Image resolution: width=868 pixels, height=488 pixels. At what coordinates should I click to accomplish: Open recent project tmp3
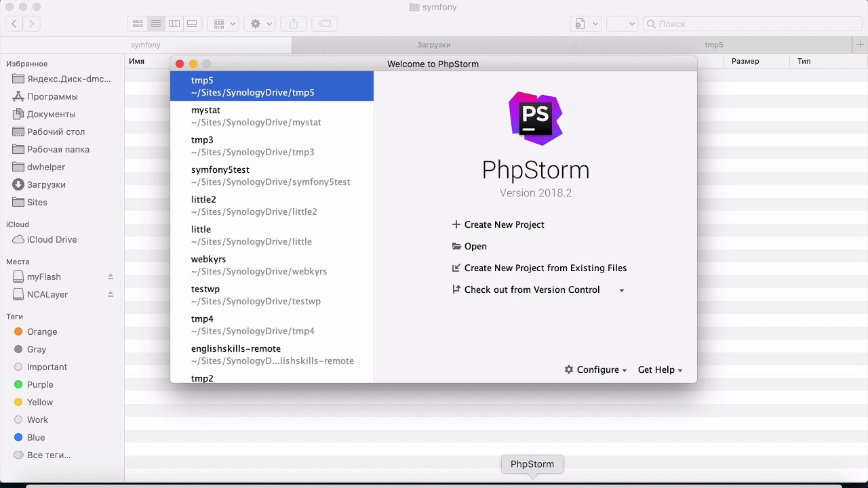tap(272, 146)
